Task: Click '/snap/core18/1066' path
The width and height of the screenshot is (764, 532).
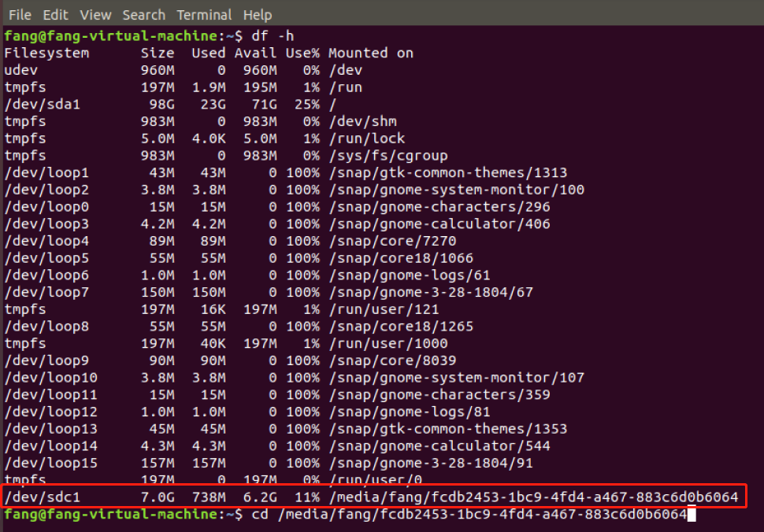Action: [x=401, y=257]
